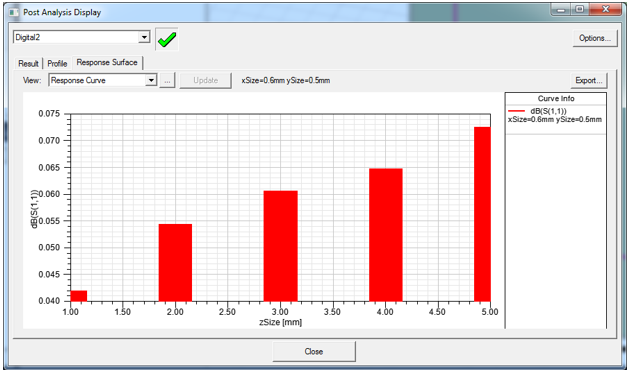Open the ellipsis browse button beside View

point(167,80)
